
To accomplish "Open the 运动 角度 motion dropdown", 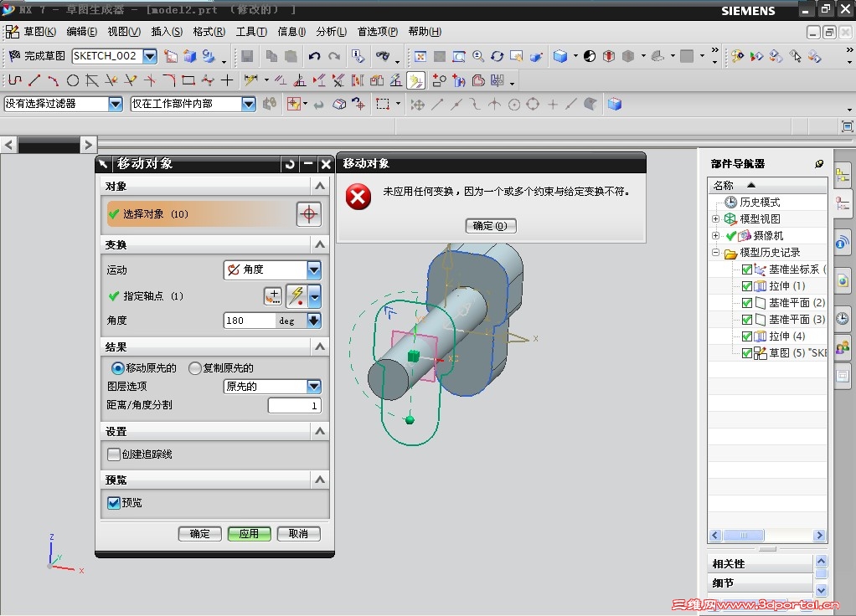I will pyautogui.click(x=314, y=269).
